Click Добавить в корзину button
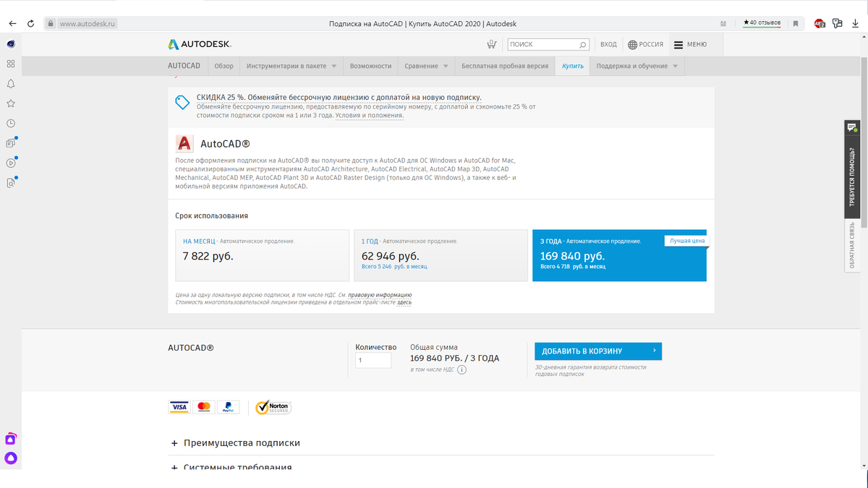868x488 pixels. tap(598, 351)
